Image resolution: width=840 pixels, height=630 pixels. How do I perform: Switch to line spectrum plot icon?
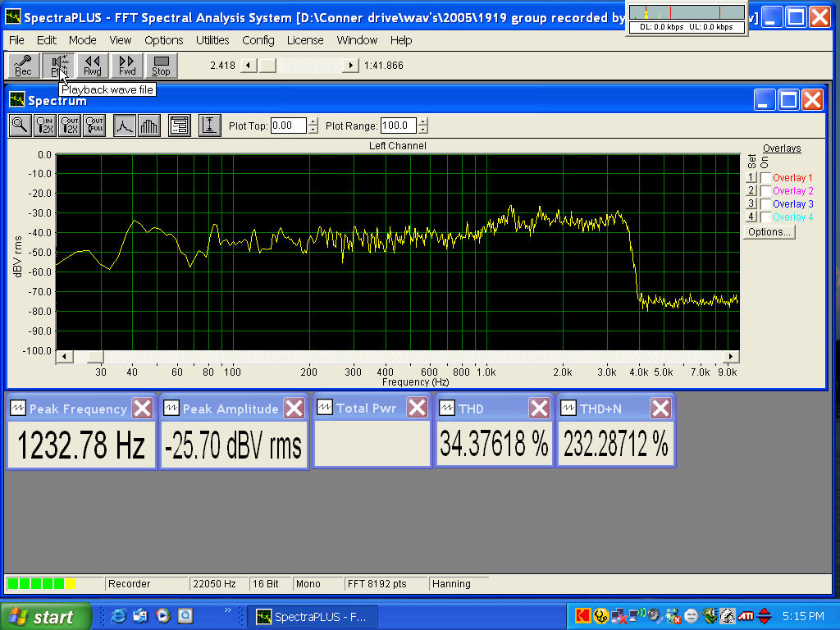124,126
